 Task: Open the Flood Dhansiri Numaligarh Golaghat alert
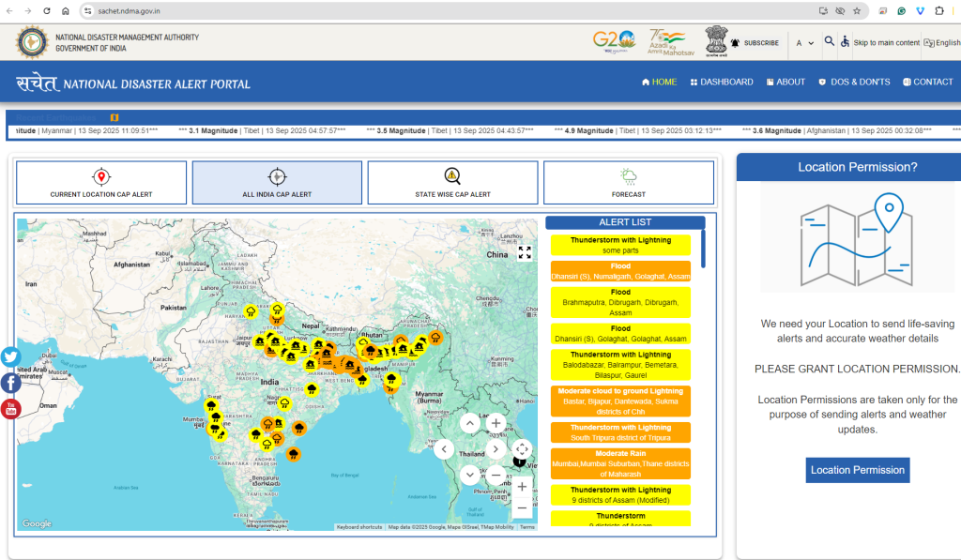pos(620,271)
